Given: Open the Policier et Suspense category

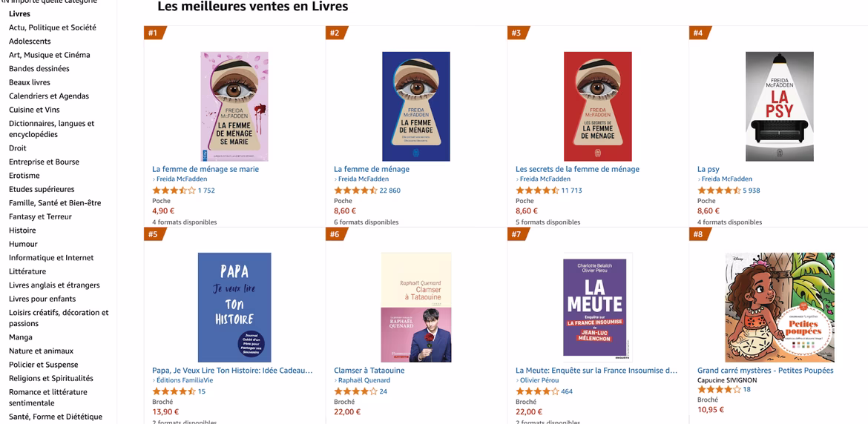Looking at the screenshot, I should tap(43, 365).
